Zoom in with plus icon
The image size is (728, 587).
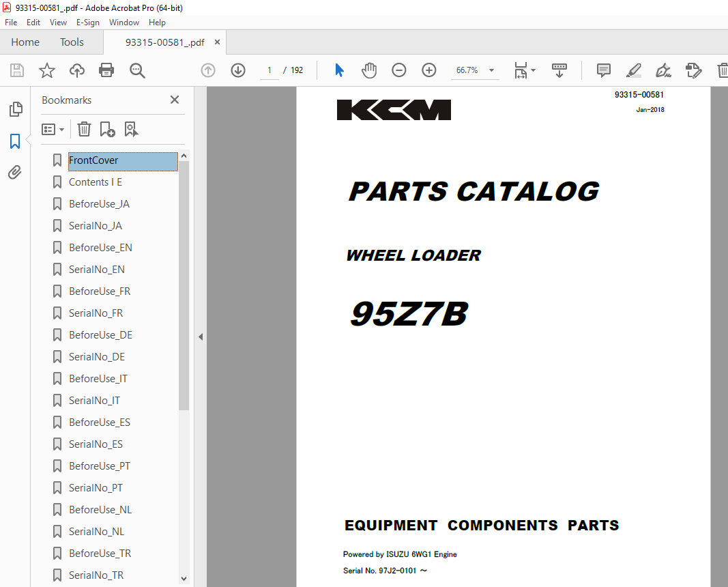[x=429, y=70]
